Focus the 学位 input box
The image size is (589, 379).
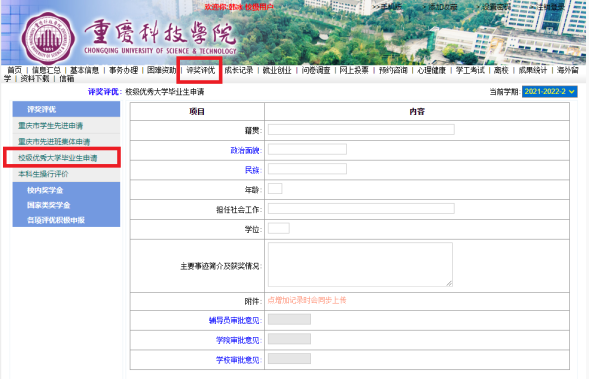(279, 228)
